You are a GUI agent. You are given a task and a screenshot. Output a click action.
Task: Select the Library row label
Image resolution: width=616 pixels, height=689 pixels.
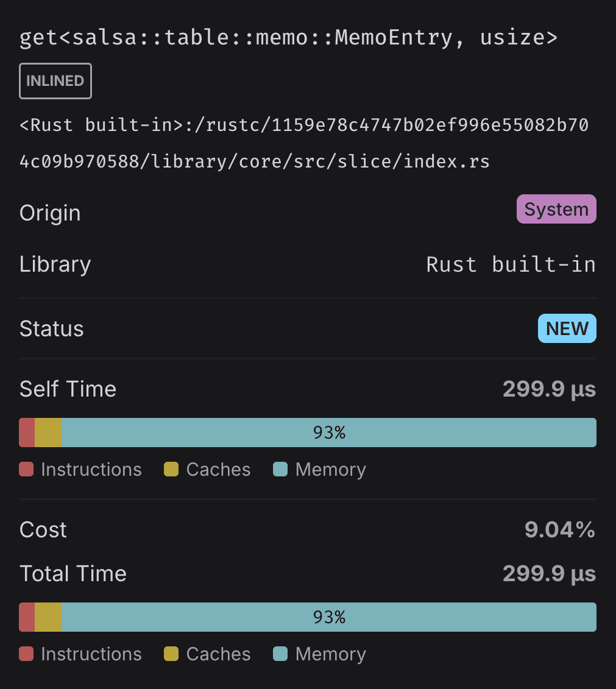pyautogui.click(x=55, y=264)
